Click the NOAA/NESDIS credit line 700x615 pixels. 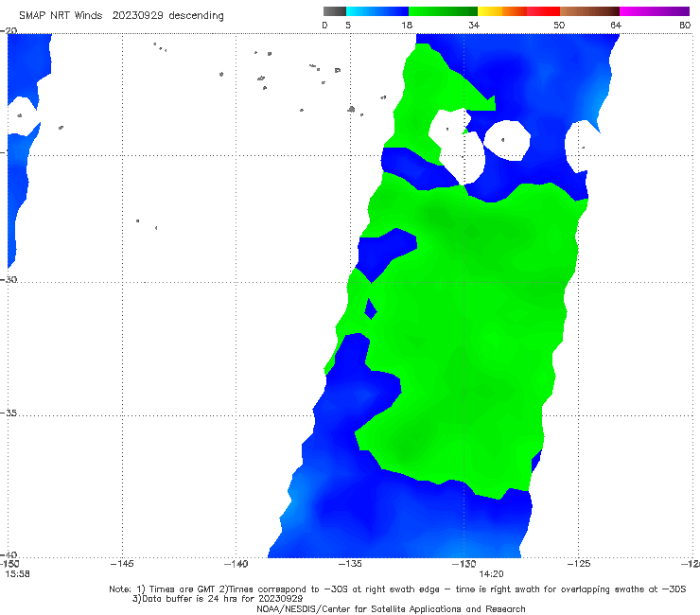[391, 608]
